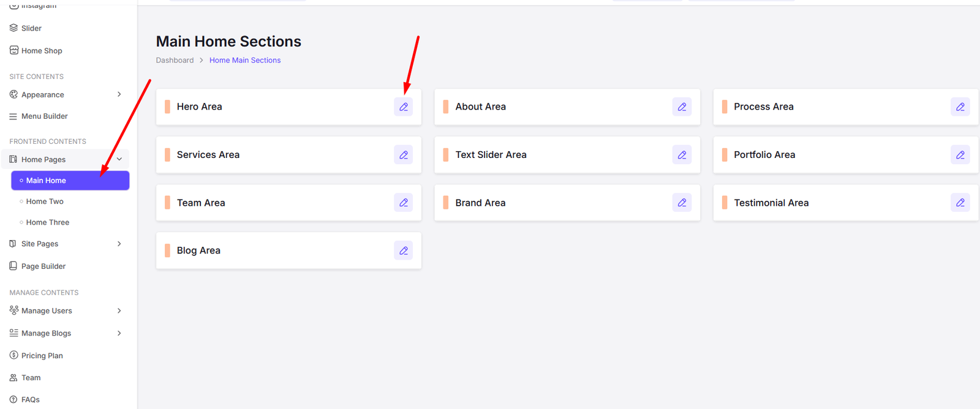Open Pricing Plan from sidebar
Viewport: 980px width, 409px height.
pos(42,356)
